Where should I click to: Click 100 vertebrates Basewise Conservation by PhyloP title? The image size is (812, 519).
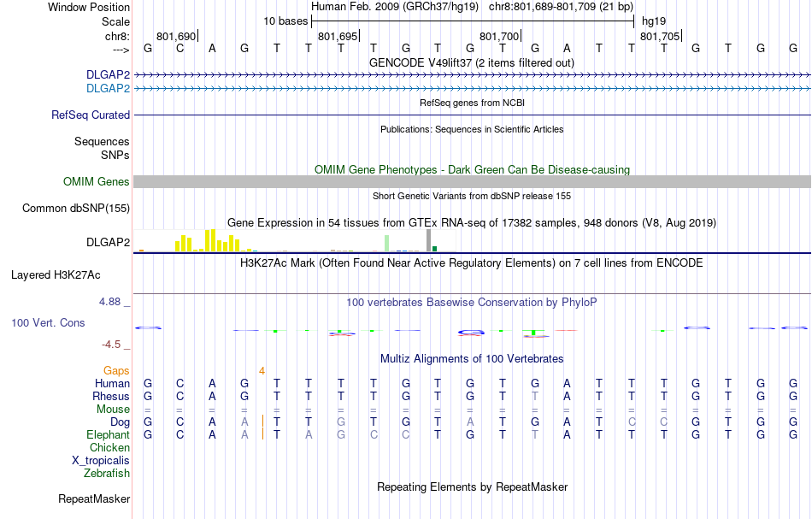coord(472,302)
